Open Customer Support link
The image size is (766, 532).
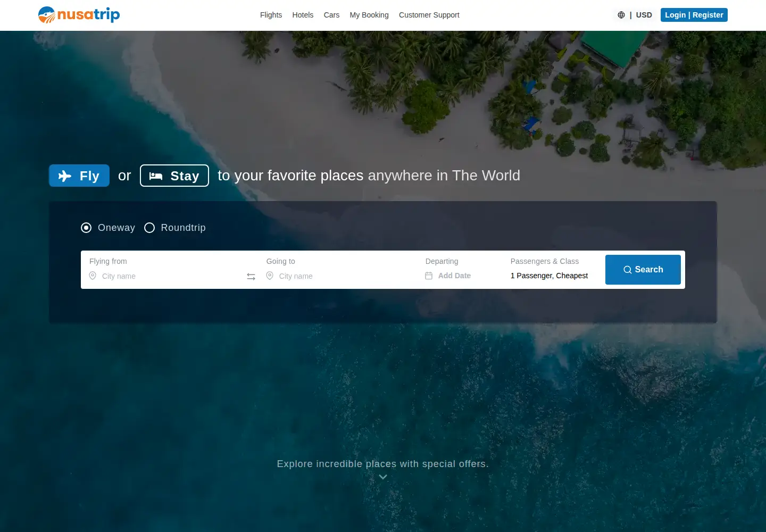[x=429, y=15]
